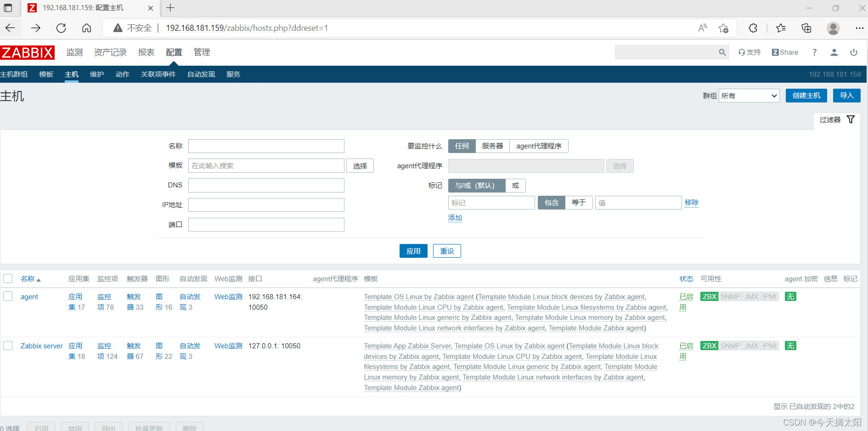
Task: Click 移除 tag link
Action: click(x=692, y=203)
